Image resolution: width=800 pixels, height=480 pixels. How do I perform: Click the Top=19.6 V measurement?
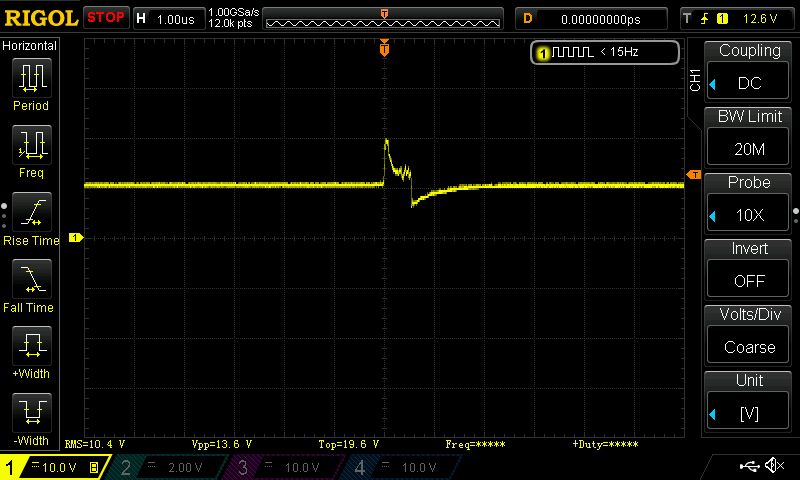348,444
